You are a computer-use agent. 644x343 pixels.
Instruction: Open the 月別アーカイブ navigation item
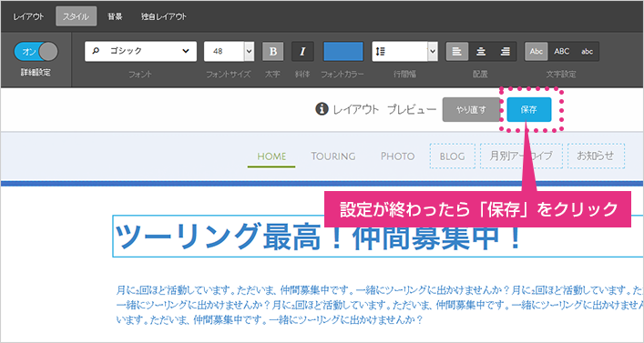pos(521,156)
